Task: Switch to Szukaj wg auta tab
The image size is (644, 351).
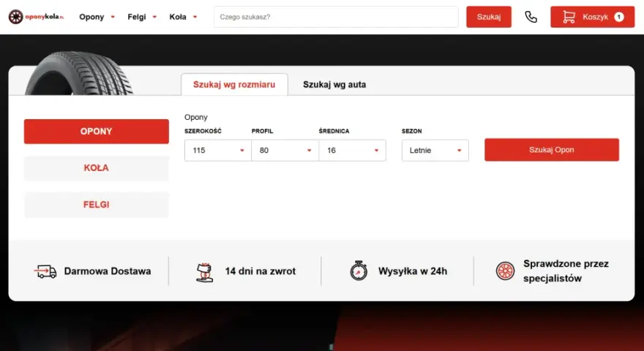Action: (334, 85)
